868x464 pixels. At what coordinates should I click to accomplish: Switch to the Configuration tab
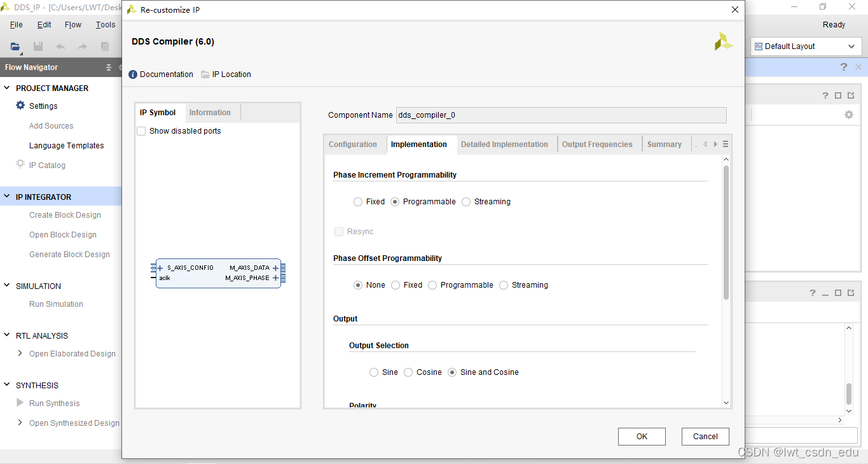pos(353,144)
